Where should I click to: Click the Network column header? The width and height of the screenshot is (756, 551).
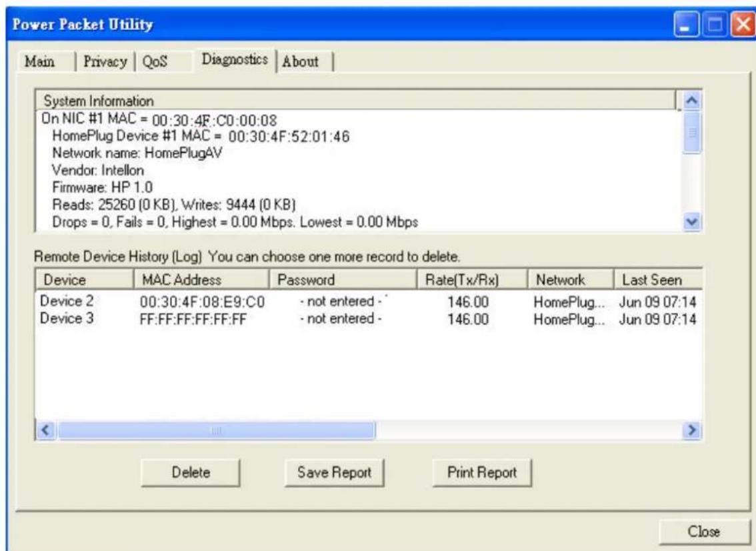(571, 280)
